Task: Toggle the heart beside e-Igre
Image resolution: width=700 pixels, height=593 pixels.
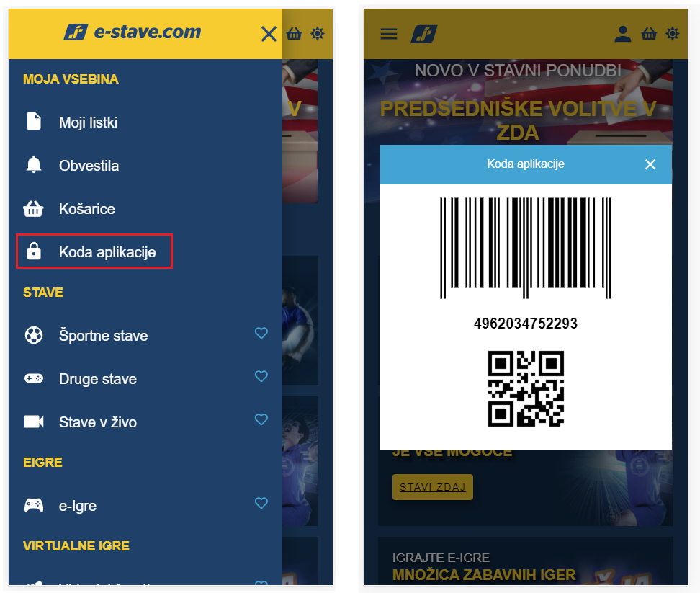Action: (261, 503)
